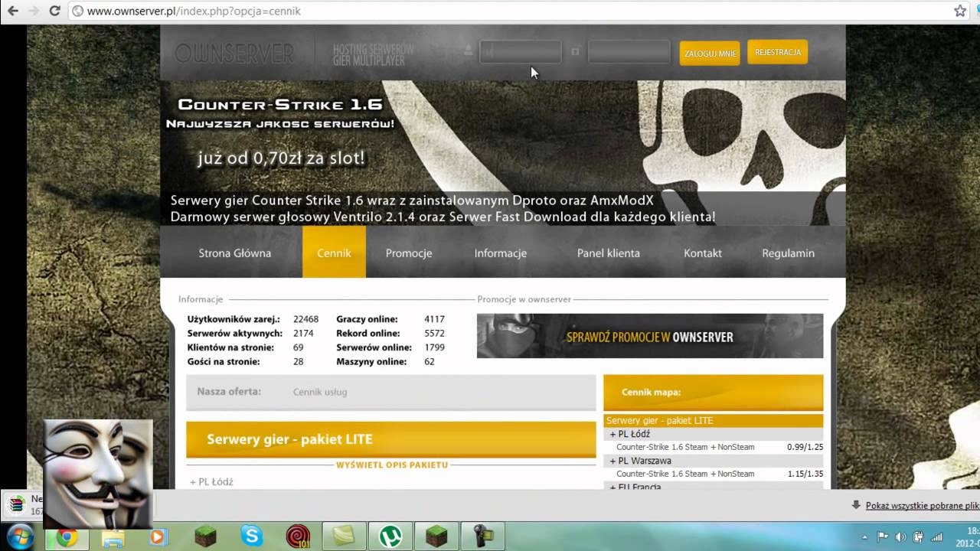Click Pokaż wszystkie pobrane pliki link

coord(923,506)
